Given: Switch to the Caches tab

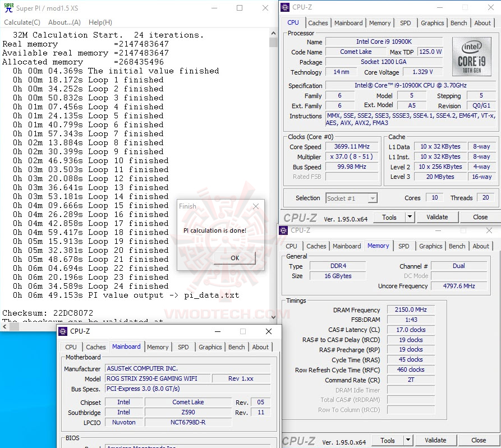Looking at the screenshot, I should tap(318, 23).
